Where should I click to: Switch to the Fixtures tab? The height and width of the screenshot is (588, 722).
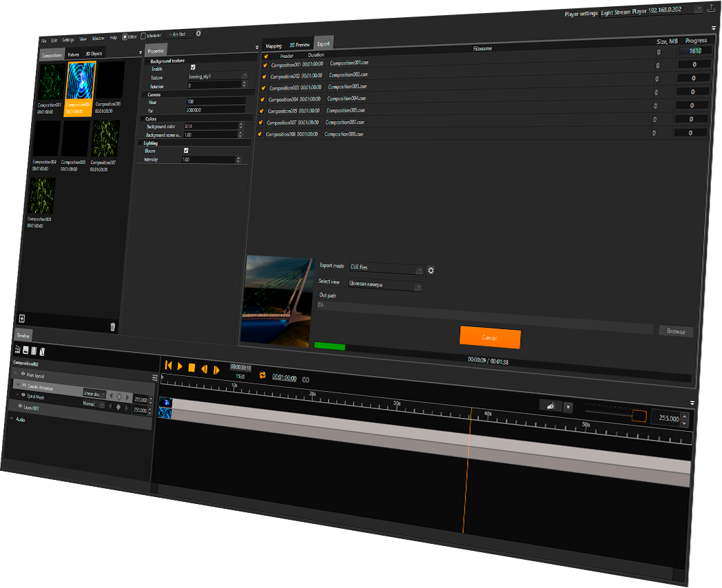[x=74, y=54]
